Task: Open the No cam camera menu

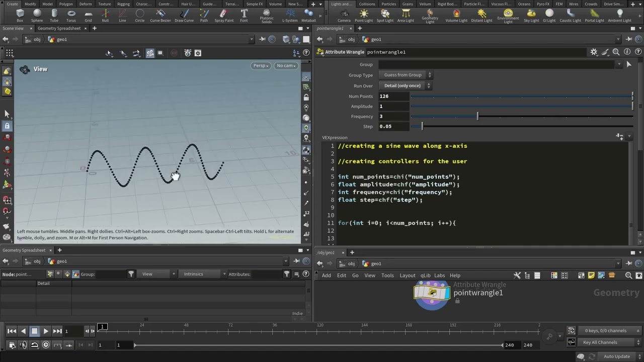Action: 286,65
